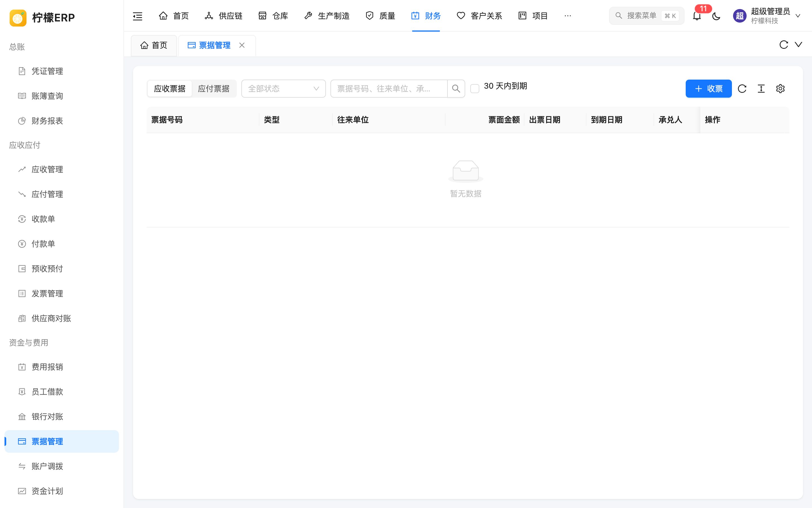The height and width of the screenshot is (508, 812).
Task: Open 费用报销 in sidebar
Action: coord(62,367)
